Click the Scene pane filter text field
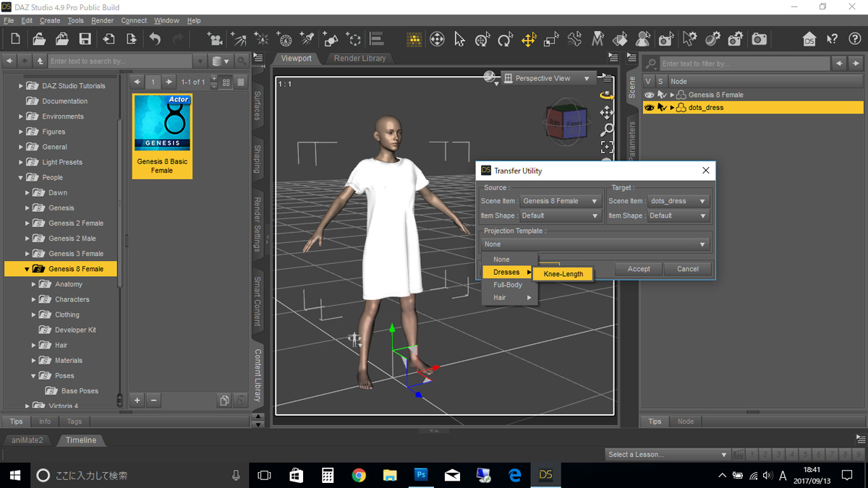868x488 pixels. 744,64
